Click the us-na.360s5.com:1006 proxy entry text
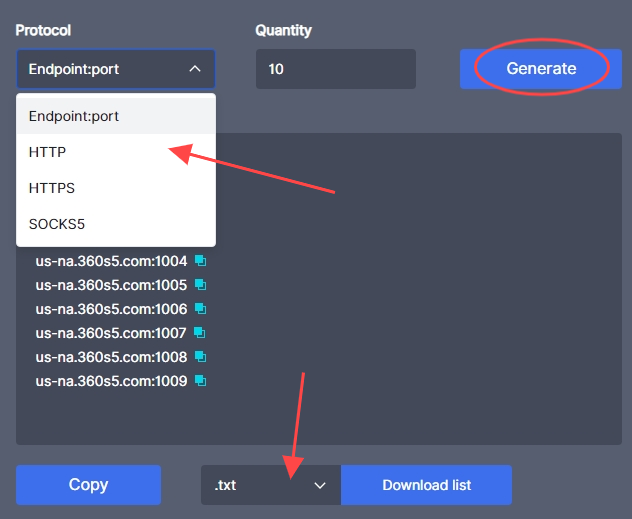 point(111,309)
